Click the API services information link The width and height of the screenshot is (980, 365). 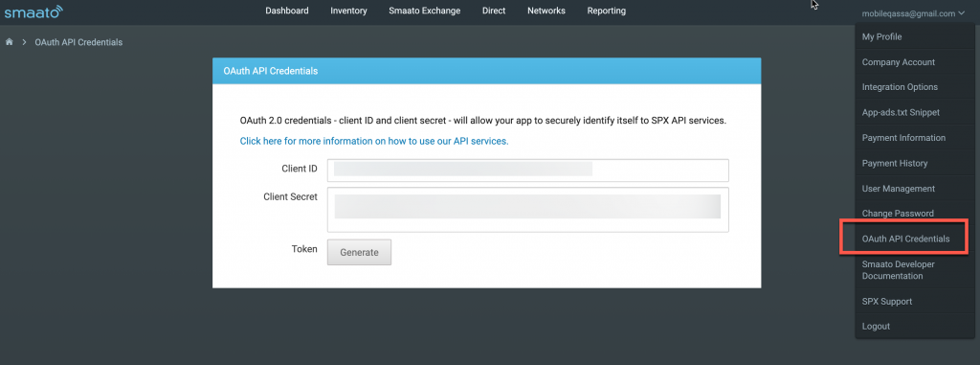[x=374, y=141]
